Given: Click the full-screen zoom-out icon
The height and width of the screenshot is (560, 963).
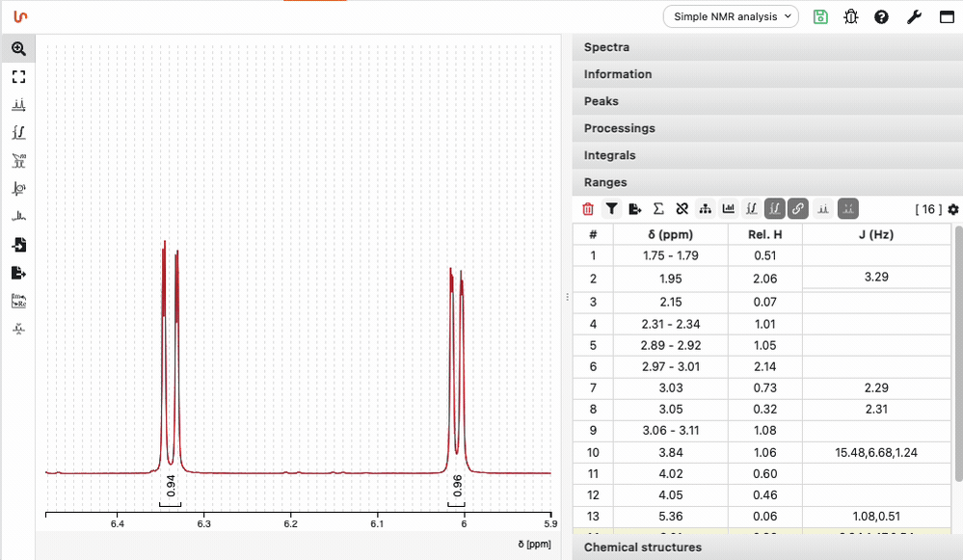Looking at the screenshot, I should coord(18,76).
